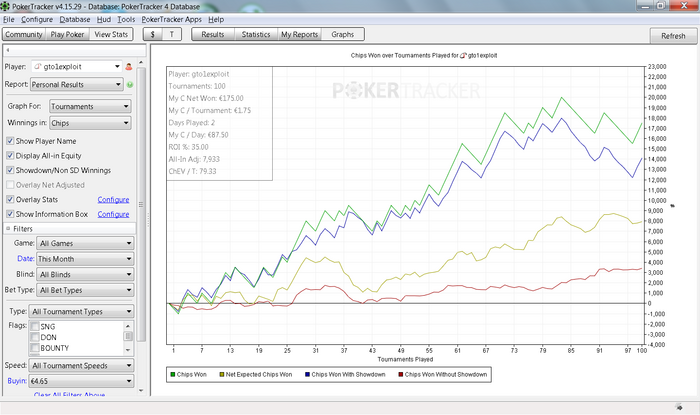Open the Tools menu

tap(126, 20)
